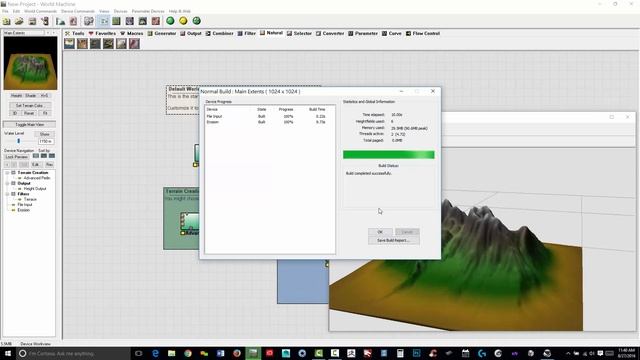Image resolution: width=640 pixels, height=360 pixels.
Task: Click the Toggle Main View button
Action: tap(29, 124)
